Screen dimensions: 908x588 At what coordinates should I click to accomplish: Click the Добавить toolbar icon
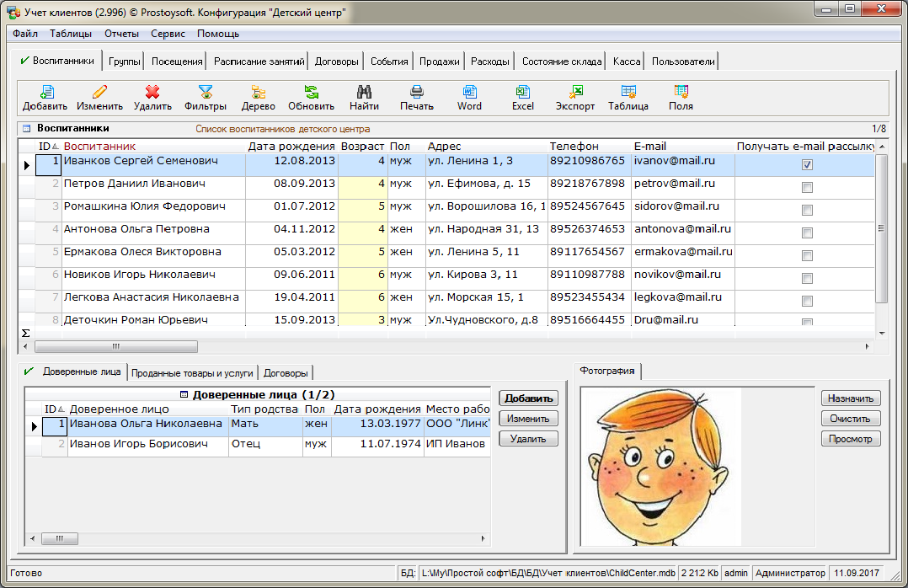pyautogui.click(x=45, y=93)
